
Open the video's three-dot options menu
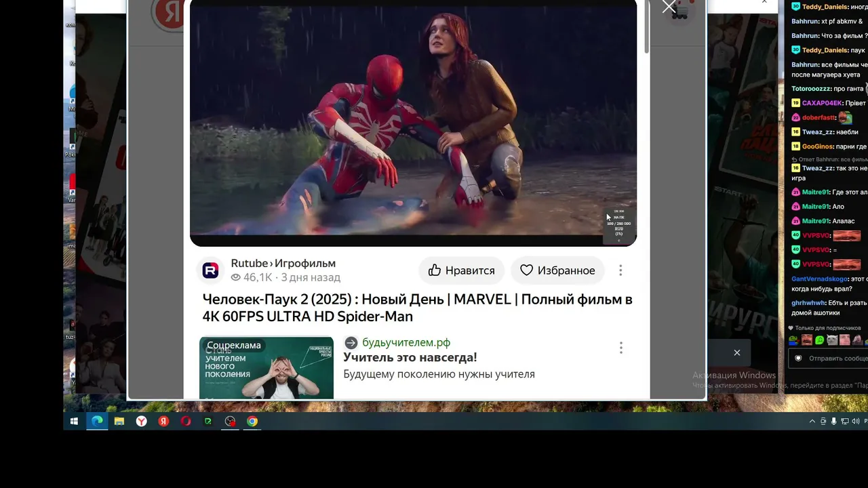tap(620, 270)
